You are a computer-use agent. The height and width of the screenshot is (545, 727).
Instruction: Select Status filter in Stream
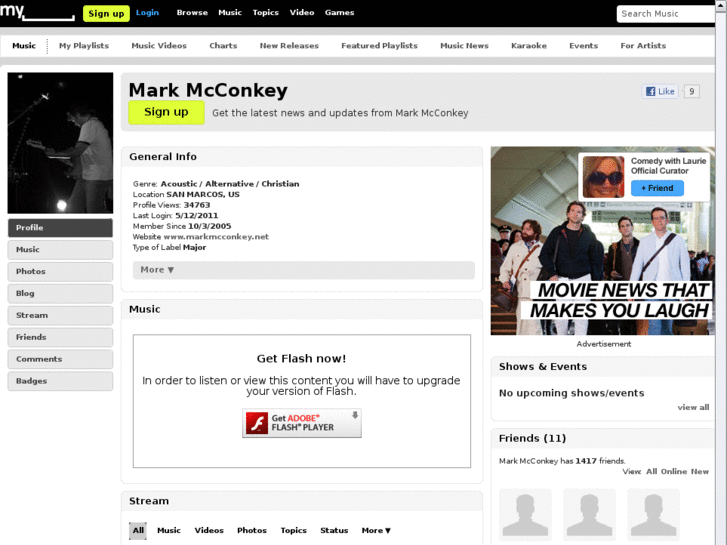[334, 530]
